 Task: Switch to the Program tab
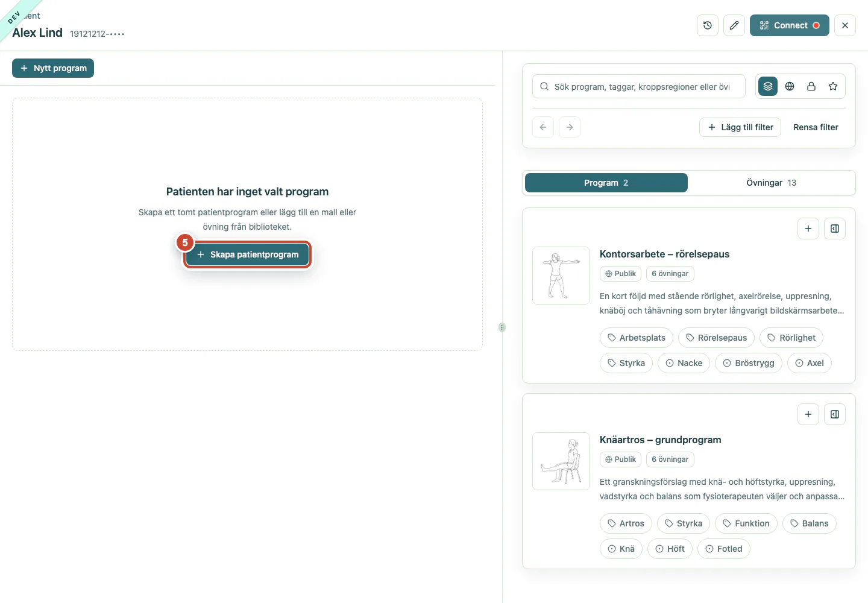click(x=606, y=183)
